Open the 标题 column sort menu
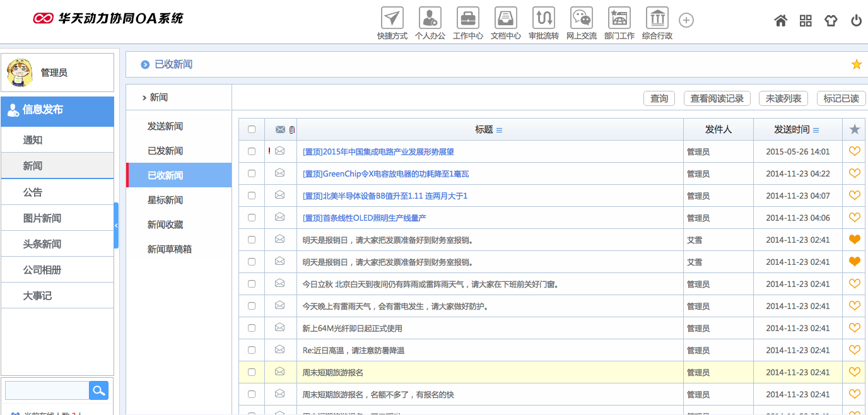The image size is (868, 415). coord(499,131)
